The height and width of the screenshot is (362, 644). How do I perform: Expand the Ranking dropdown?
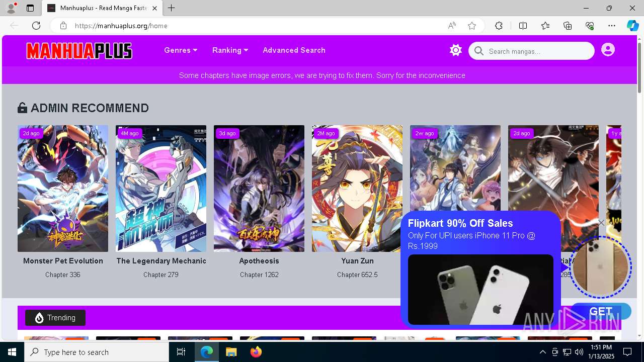pos(230,50)
